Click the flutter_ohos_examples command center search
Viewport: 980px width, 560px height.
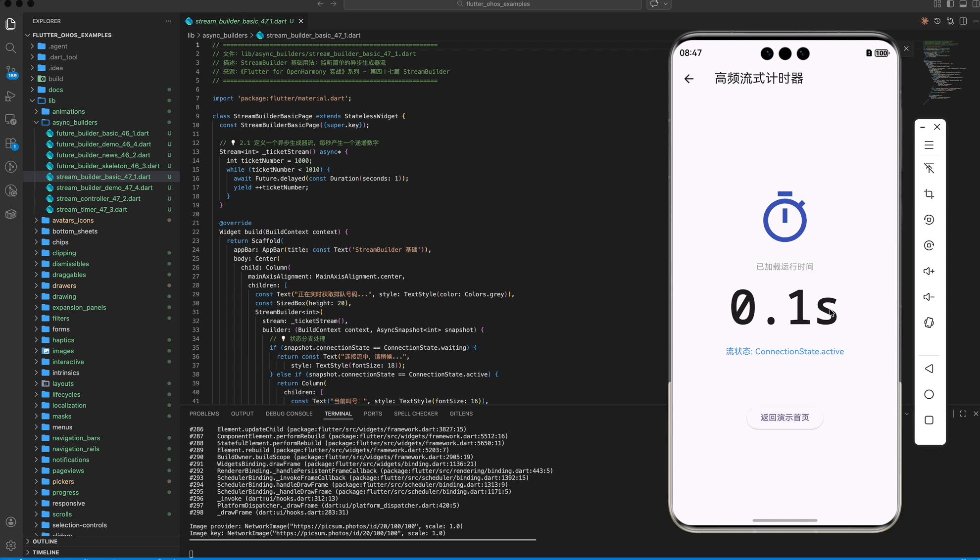tap(492, 4)
